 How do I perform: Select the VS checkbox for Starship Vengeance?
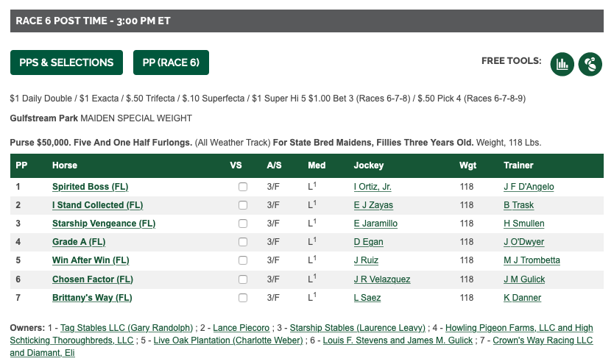click(243, 224)
